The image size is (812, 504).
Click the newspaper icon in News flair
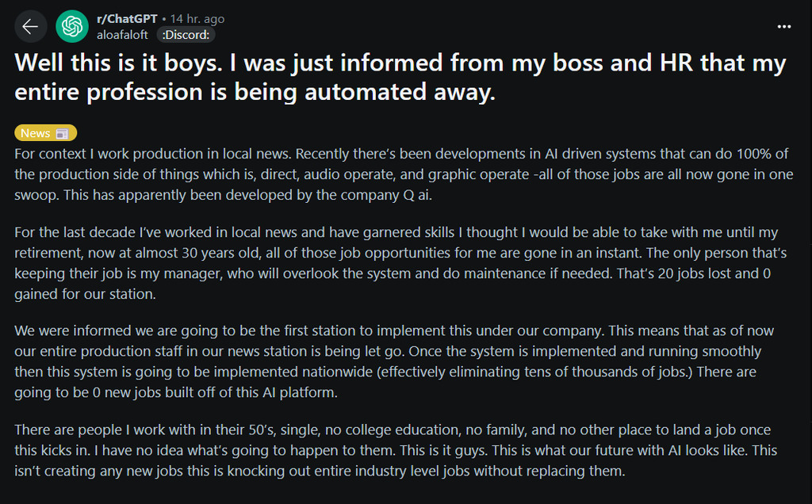click(x=63, y=133)
